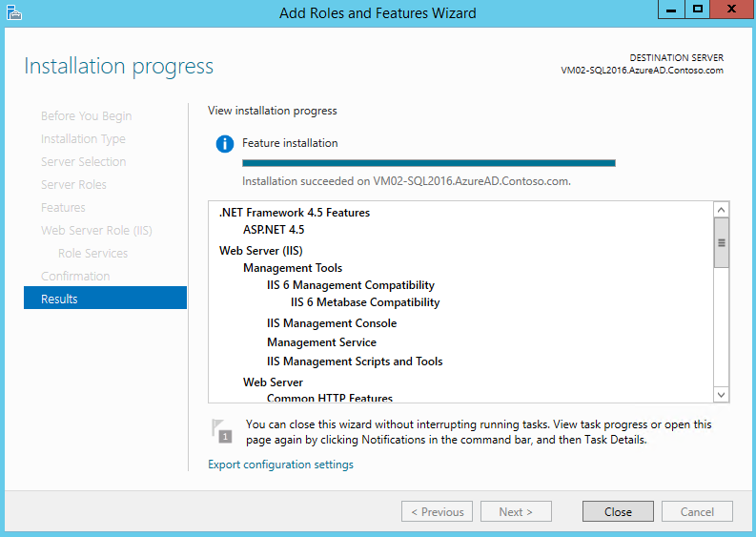
Task: Click the 'Feature installation' label
Action: (290, 143)
